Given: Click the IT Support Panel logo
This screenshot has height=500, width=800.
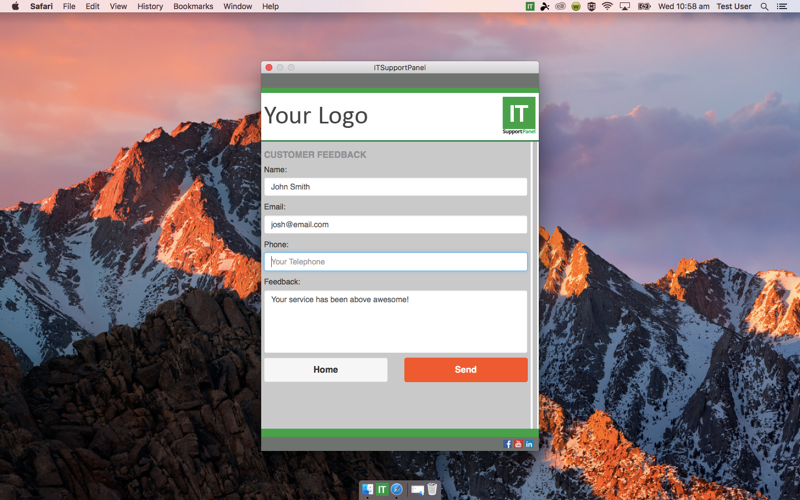Looking at the screenshot, I should point(519,115).
